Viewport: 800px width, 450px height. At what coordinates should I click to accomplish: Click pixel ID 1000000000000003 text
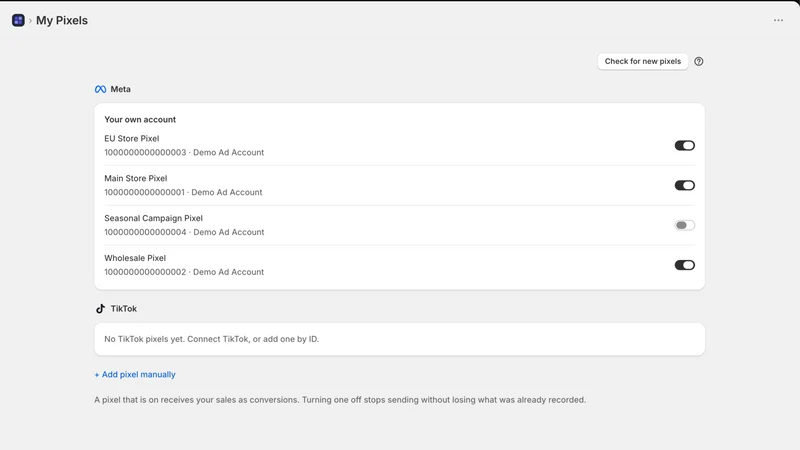tap(145, 153)
